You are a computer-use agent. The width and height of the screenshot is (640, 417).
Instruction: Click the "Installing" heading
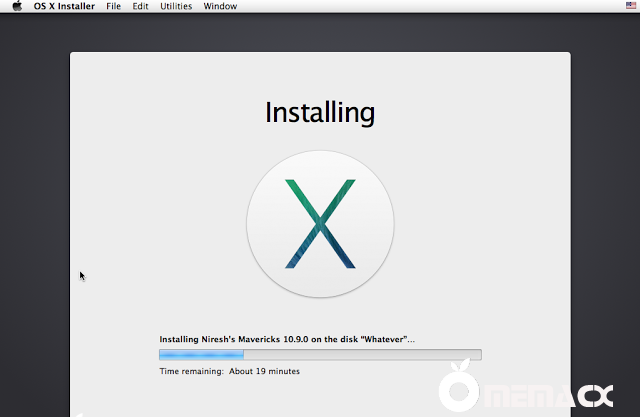(320, 112)
